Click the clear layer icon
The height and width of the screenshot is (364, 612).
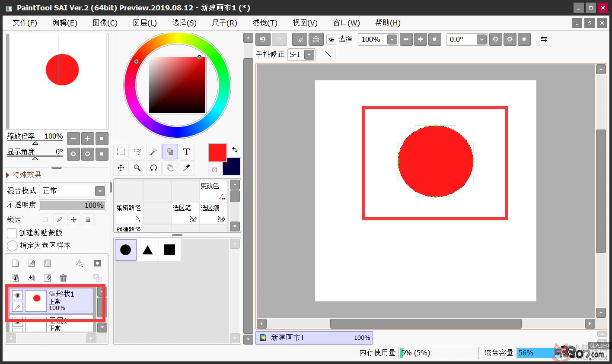[48, 278]
